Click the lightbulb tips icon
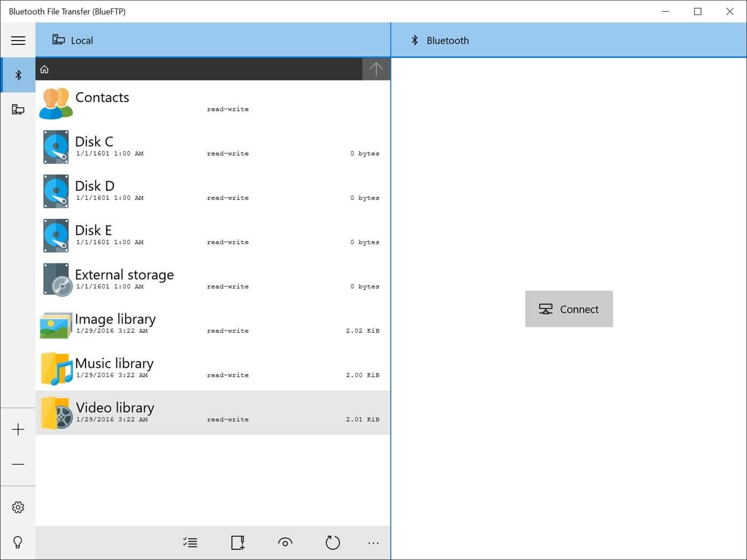 coord(18,542)
